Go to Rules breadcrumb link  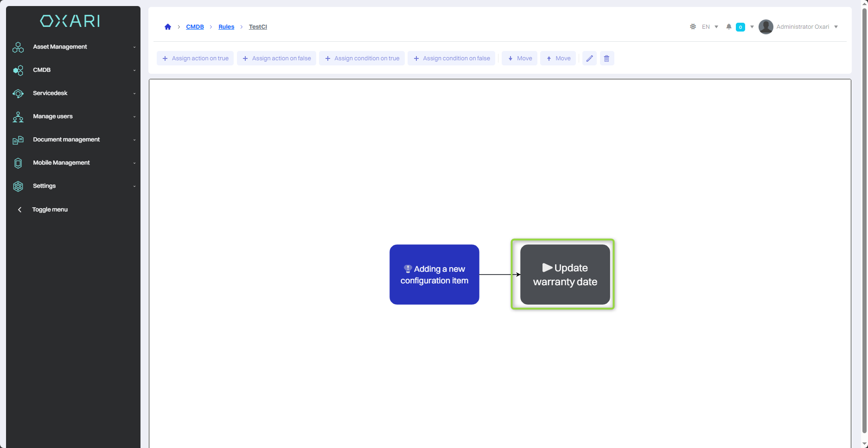(226, 27)
